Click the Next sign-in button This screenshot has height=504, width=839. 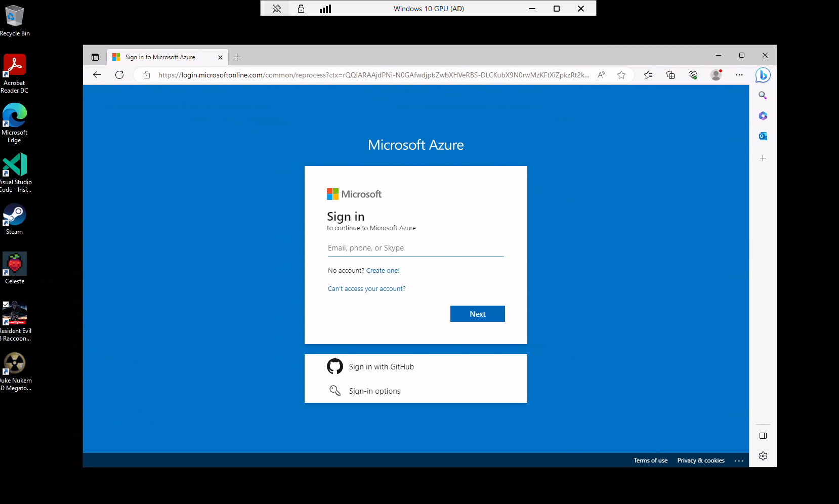pos(477,313)
